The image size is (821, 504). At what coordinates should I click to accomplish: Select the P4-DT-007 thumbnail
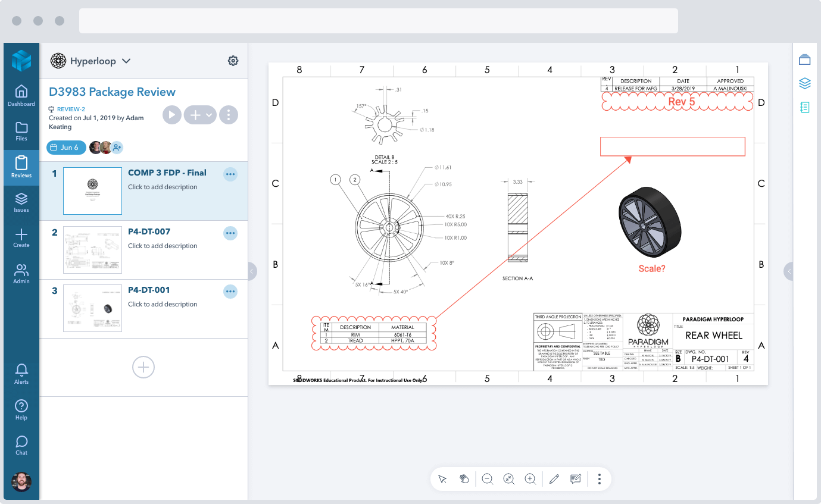[x=92, y=249]
